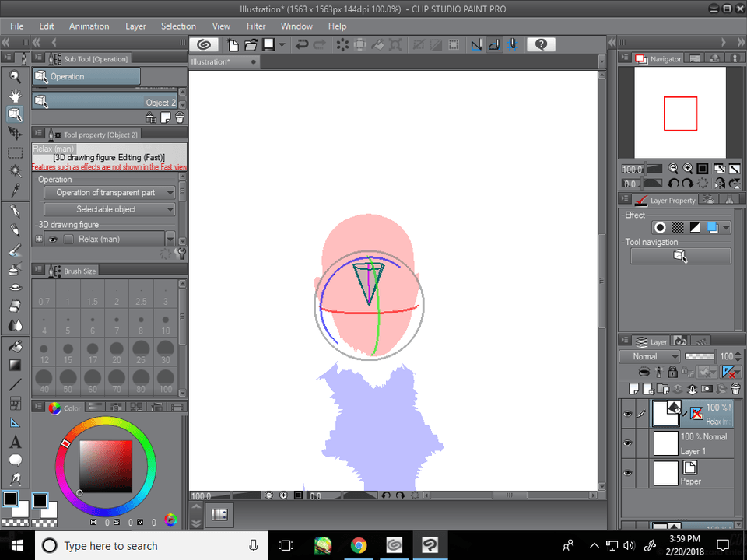Screen dimensions: 747x560
Task: Toggle visibility of the Paper layer
Action: tap(627, 473)
